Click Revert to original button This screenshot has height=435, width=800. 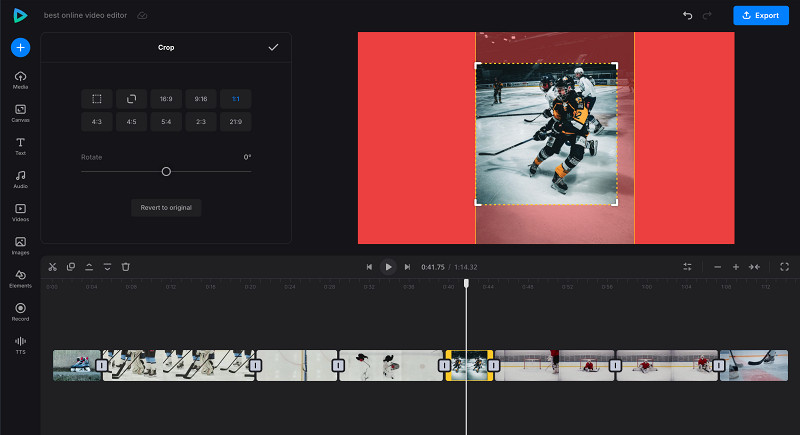point(166,208)
